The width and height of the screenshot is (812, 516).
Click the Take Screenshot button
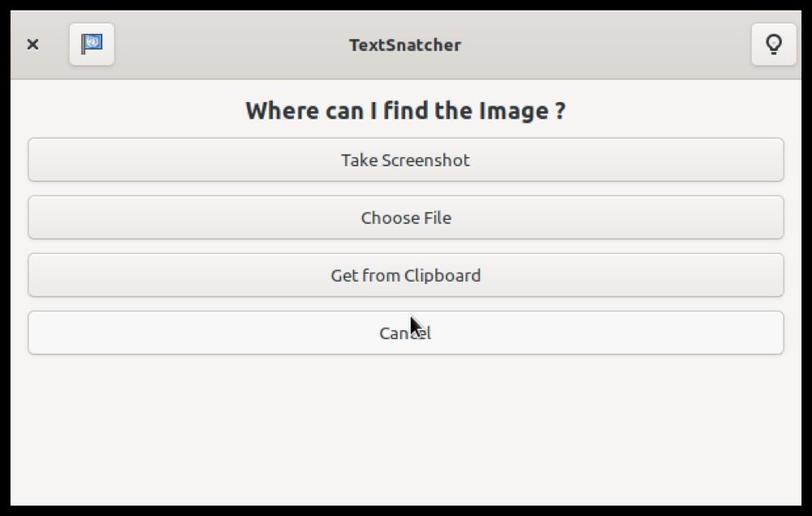click(x=405, y=160)
